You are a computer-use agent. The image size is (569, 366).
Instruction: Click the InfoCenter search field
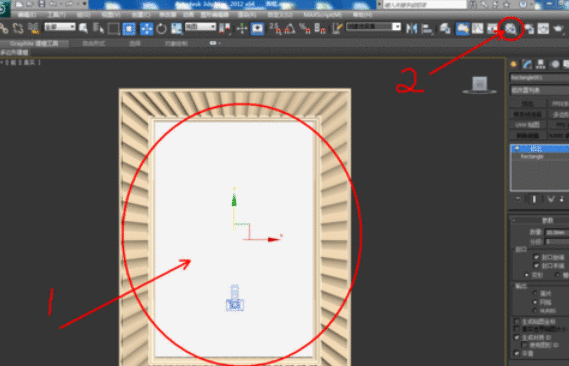point(425,5)
